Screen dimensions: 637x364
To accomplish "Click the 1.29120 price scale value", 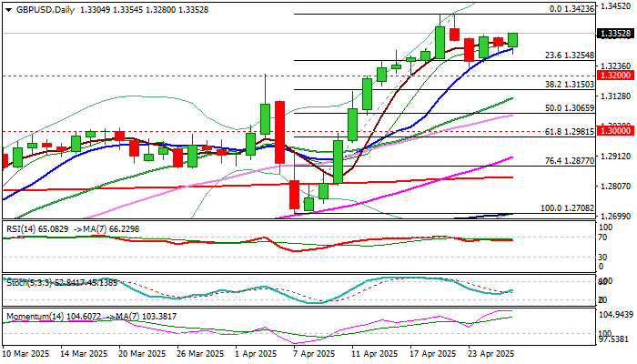I will (x=615, y=157).
